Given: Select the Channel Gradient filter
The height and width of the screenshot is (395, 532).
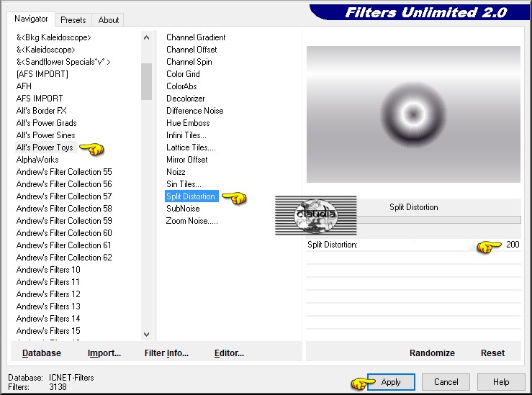Looking at the screenshot, I should click(x=196, y=37).
